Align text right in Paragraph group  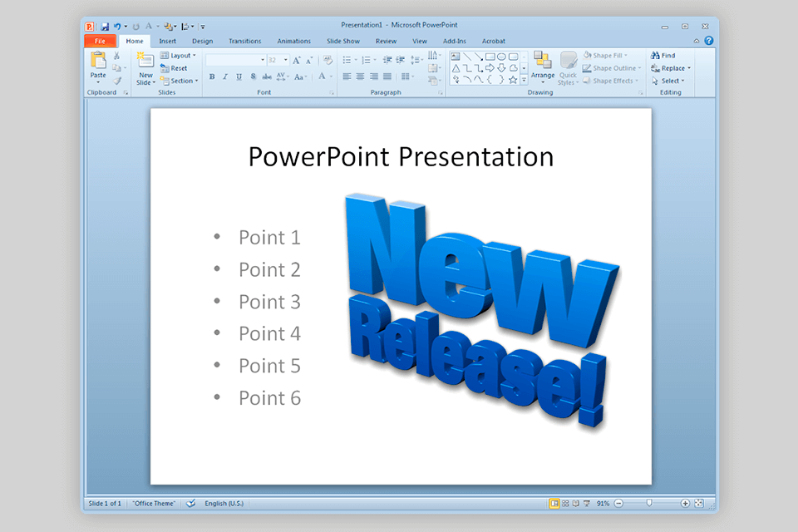tap(373, 76)
